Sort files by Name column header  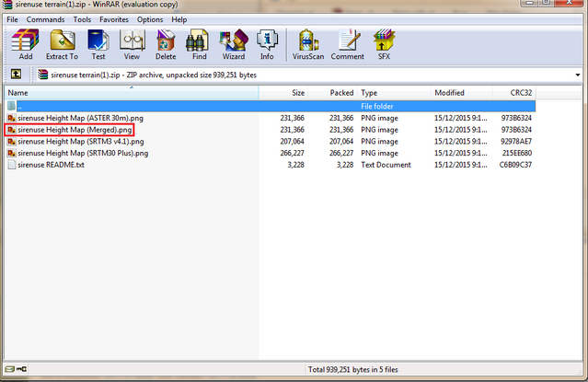click(132, 93)
